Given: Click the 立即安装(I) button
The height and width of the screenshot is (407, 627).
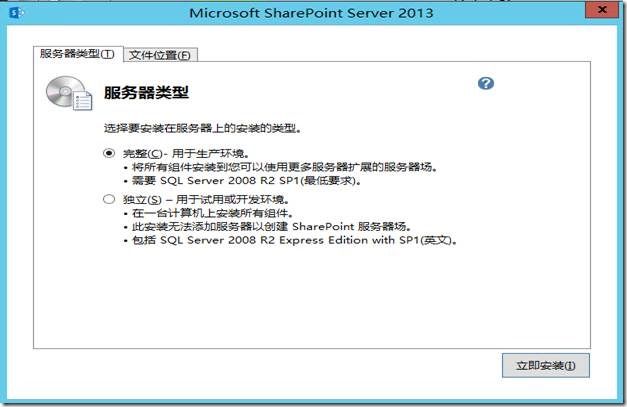Looking at the screenshot, I should pos(546,365).
